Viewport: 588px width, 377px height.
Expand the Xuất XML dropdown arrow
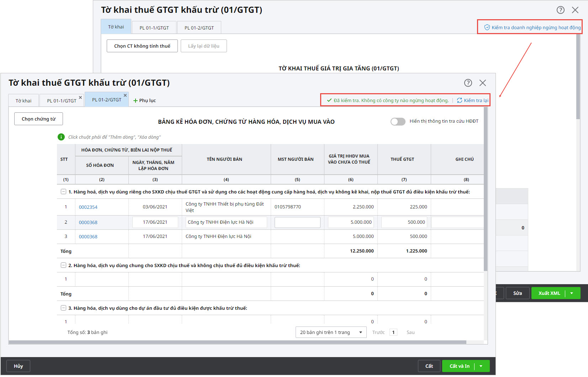click(x=572, y=293)
